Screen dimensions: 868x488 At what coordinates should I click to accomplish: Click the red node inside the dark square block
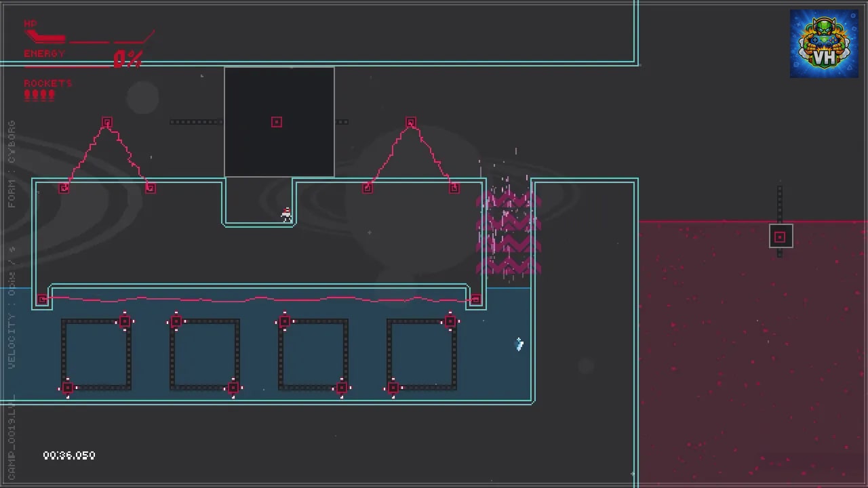[277, 122]
